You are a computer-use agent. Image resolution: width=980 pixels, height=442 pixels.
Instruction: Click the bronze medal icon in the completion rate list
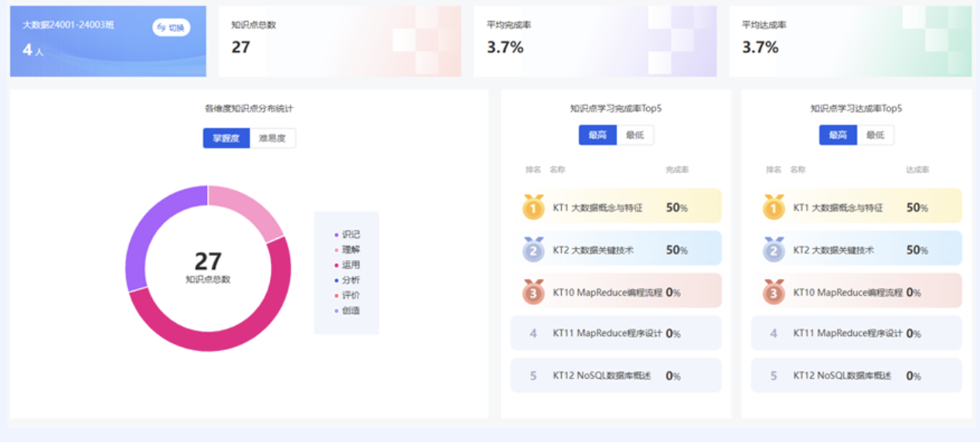[533, 291]
